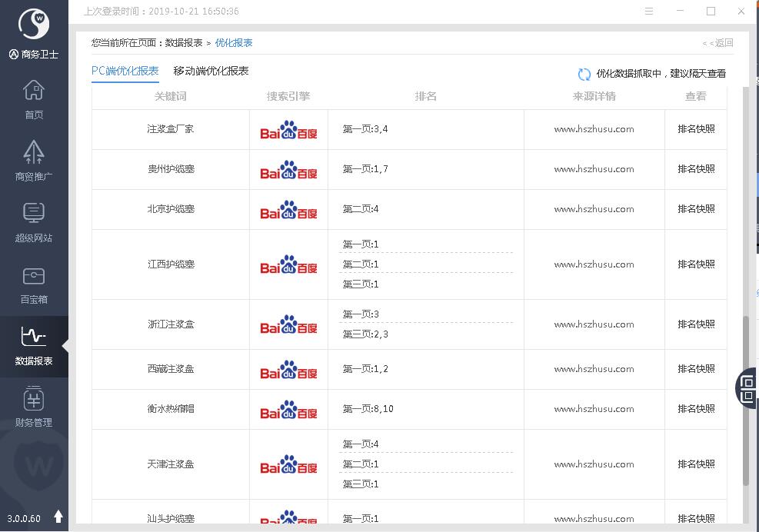Image resolution: width=759 pixels, height=532 pixels.
Task: Switch to the 移动端优化报表 tab
Action: point(211,71)
